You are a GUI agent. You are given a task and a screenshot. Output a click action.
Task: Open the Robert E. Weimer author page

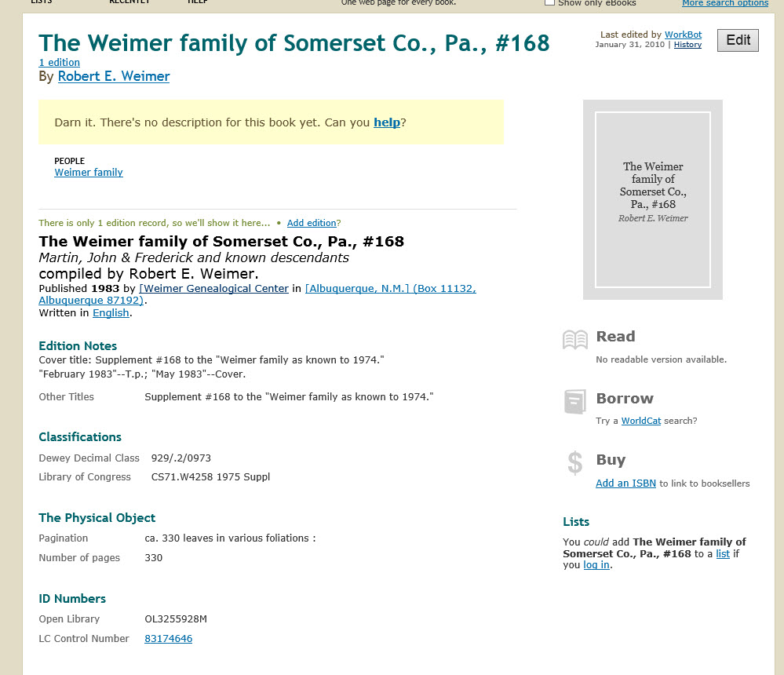(113, 76)
